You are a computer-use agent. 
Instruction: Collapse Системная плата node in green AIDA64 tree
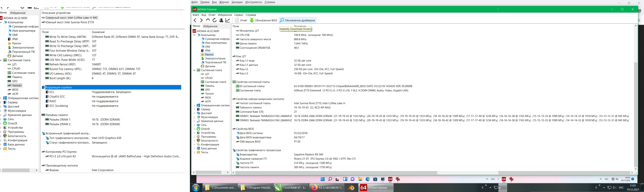click(194, 70)
